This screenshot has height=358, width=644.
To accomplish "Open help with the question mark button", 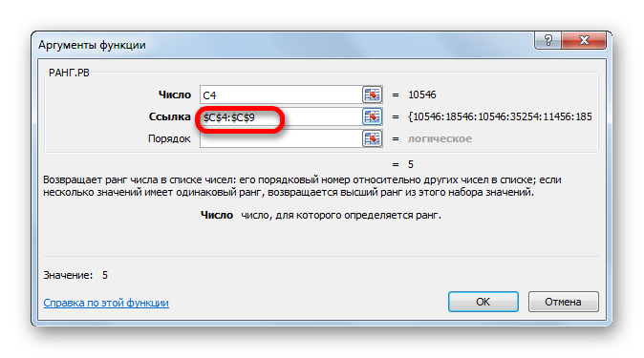I will tap(547, 40).
